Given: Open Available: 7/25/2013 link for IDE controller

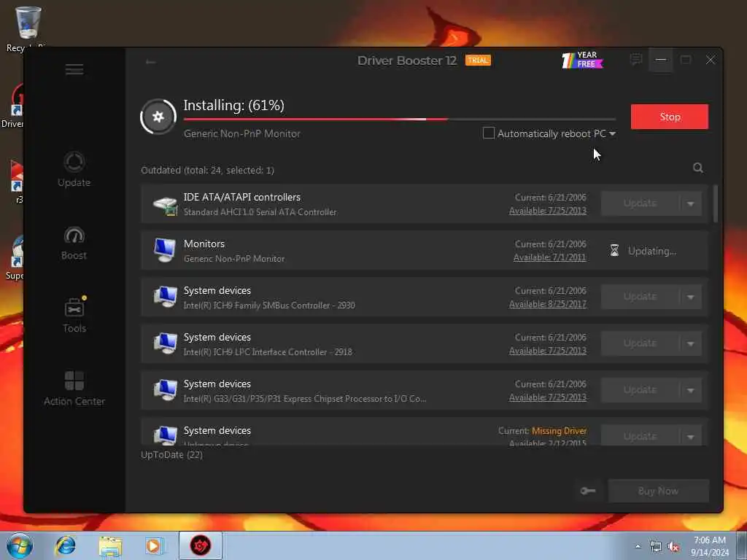Looking at the screenshot, I should (547, 211).
